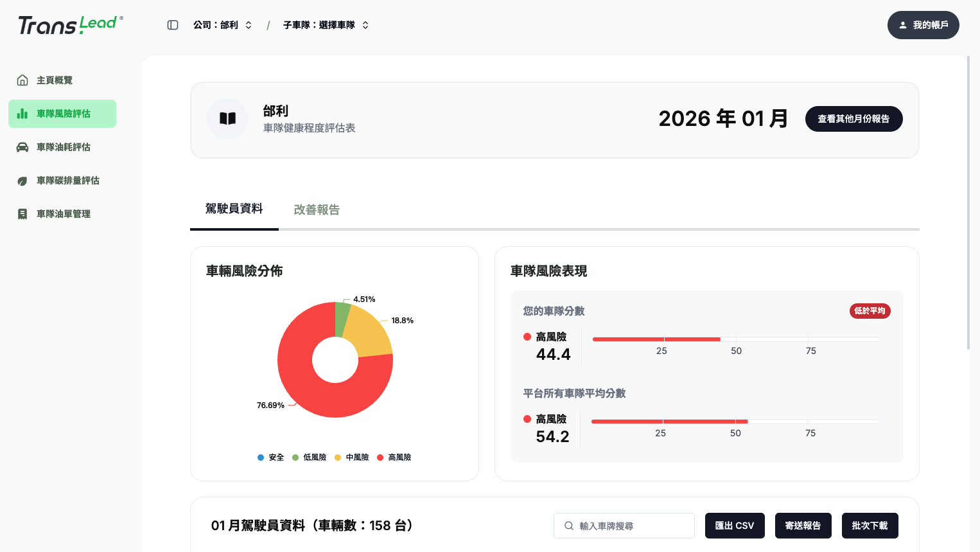Click the magnifier icon in search box
The width and height of the screenshot is (980, 552).
coord(569,526)
